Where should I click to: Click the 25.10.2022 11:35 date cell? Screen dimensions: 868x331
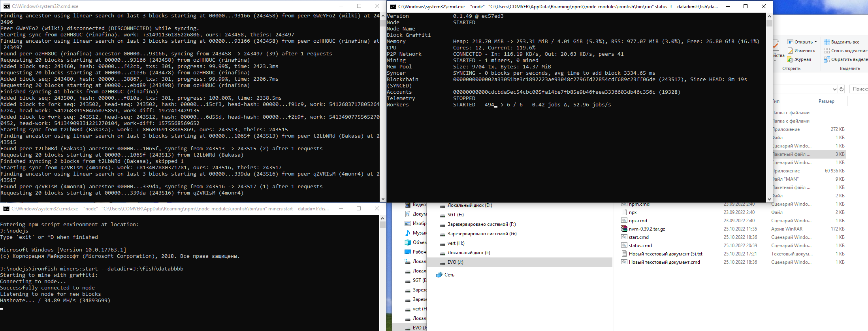click(x=740, y=229)
